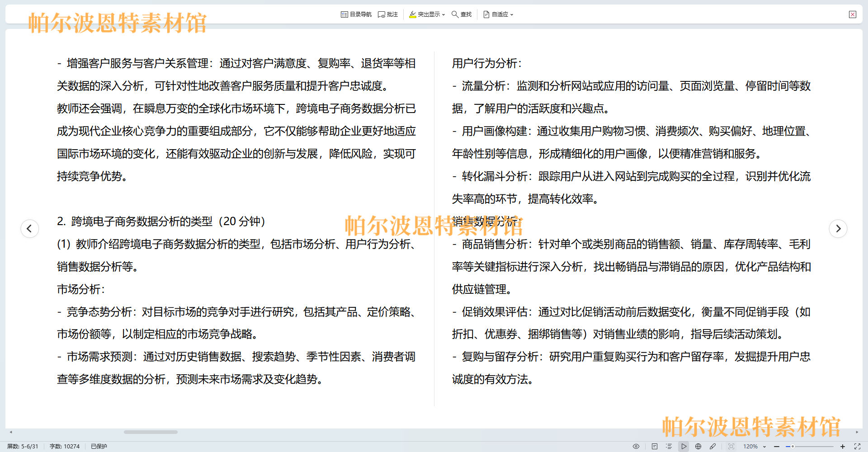
Task: Click the line starting 持续竞争优势
Action: pyautogui.click(x=92, y=176)
